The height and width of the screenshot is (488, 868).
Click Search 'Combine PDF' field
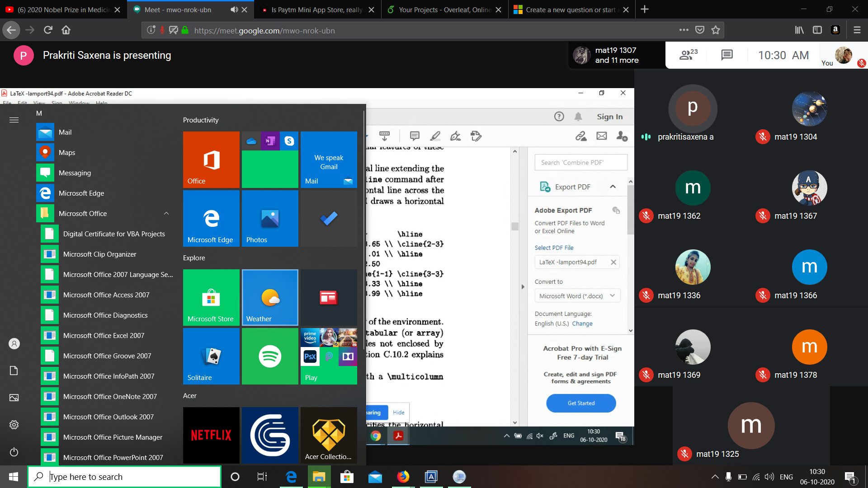(581, 162)
